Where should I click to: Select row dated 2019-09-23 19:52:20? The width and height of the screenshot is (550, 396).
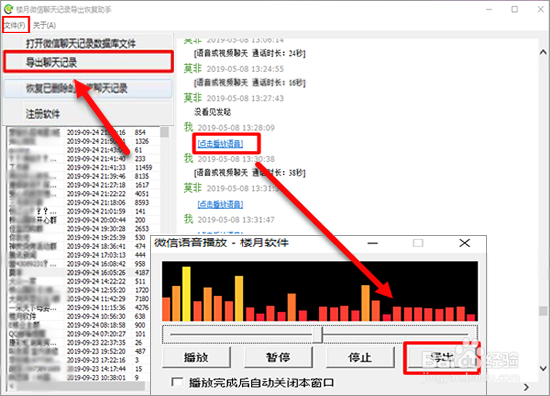click(x=79, y=351)
